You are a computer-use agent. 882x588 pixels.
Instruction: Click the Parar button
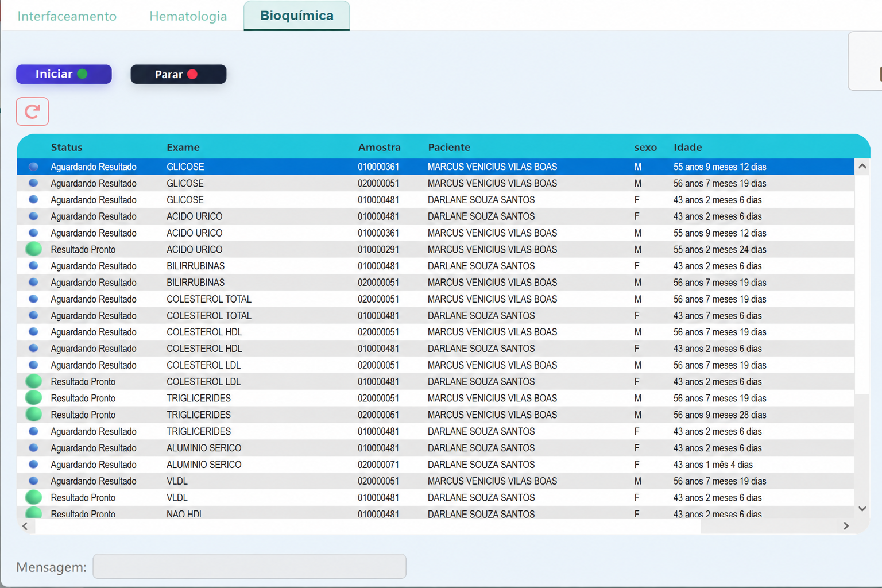click(179, 74)
